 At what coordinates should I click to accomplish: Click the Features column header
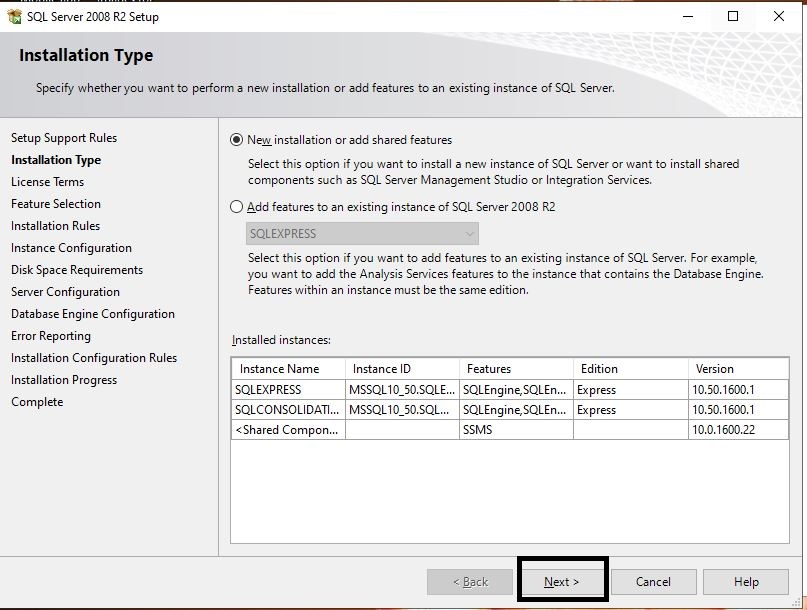point(516,369)
